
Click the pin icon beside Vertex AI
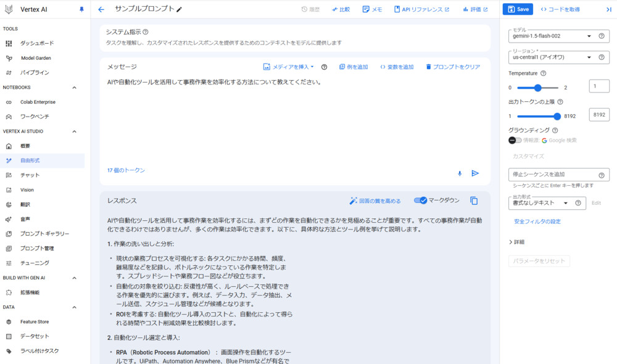point(81,9)
